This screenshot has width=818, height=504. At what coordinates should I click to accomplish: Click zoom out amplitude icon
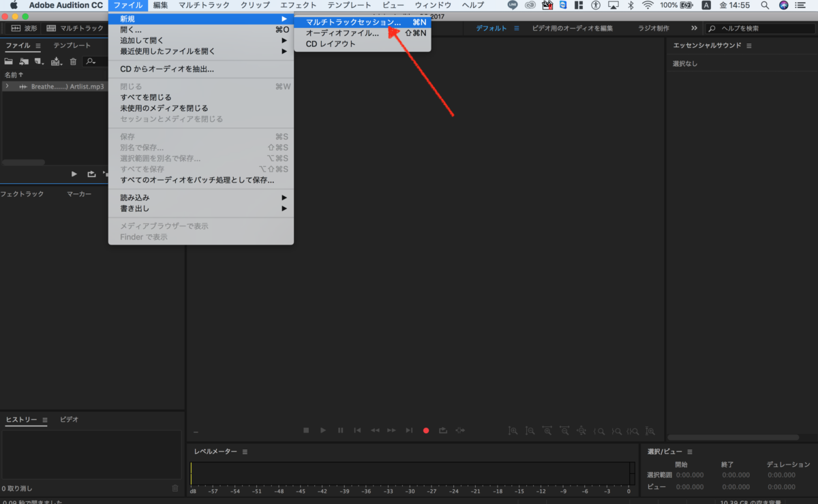530,430
